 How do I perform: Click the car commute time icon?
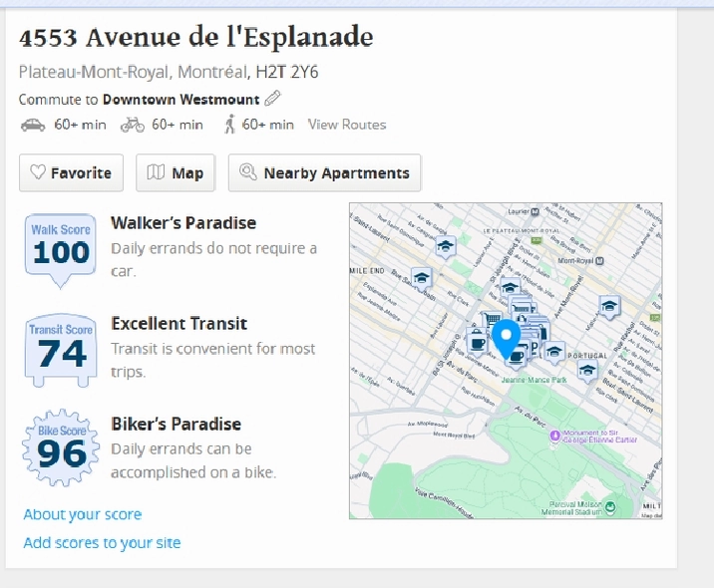coord(33,125)
